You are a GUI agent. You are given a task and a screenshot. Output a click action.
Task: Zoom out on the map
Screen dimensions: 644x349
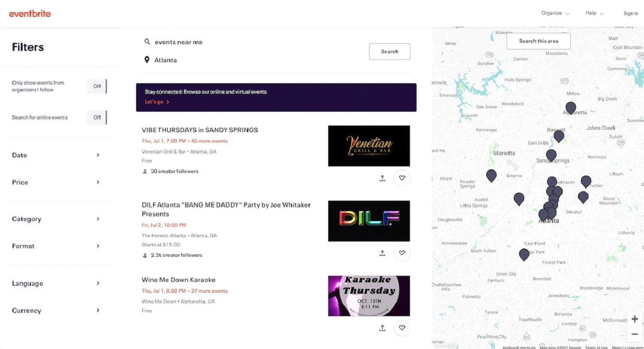(x=634, y=334)
